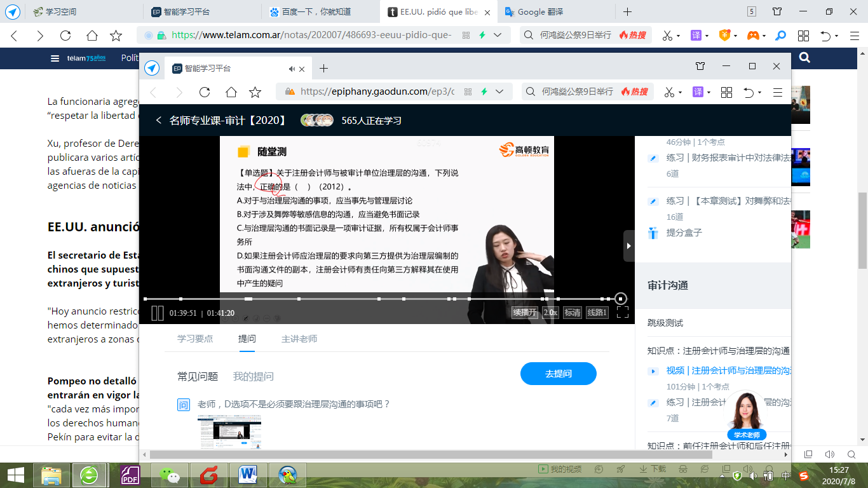Reload the gaodun course page
The height and width of the screenshot is (488, 868).
[x=205, y=92]
